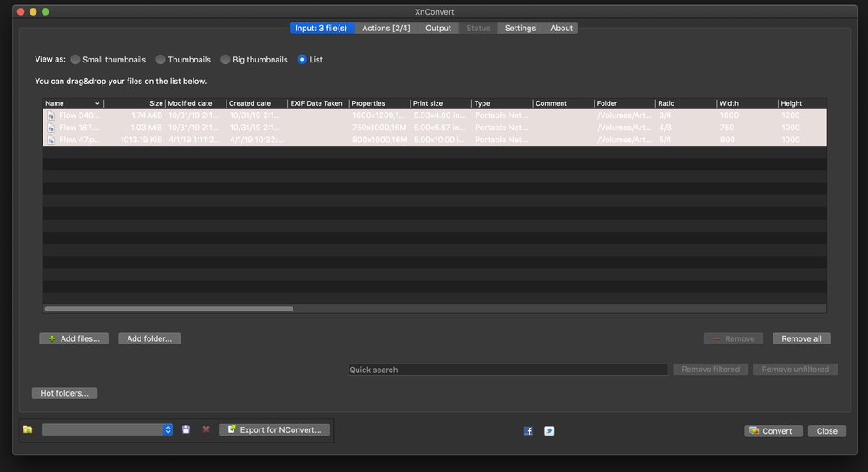Viewport: 868px width, 472px height.
Task: Open the Output tab
Action: point(438,28)
